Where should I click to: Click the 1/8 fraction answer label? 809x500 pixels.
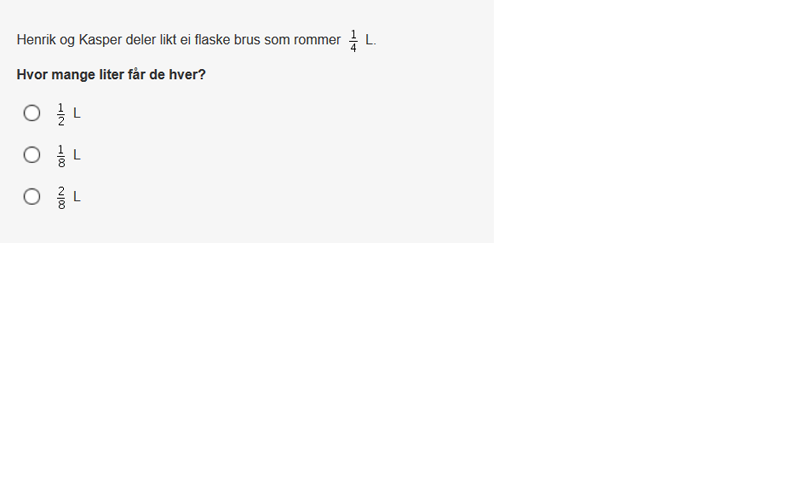(x=61, y=156)
